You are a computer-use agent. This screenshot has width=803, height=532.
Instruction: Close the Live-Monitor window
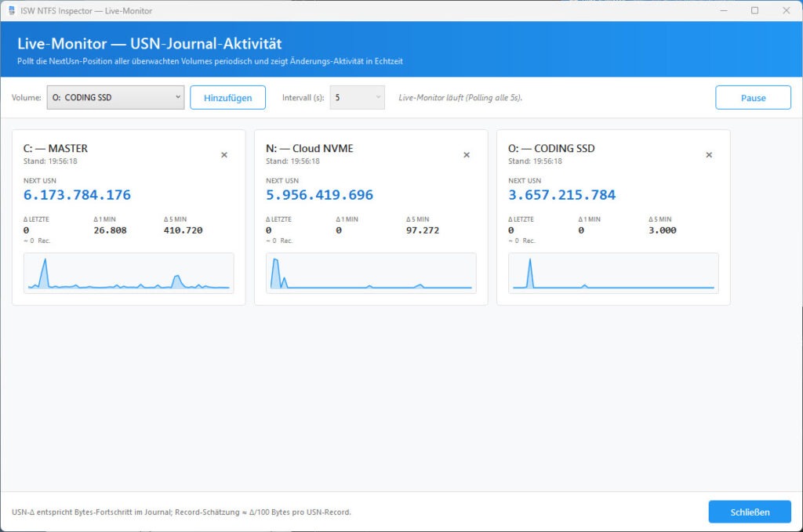(x=786, y=10)
